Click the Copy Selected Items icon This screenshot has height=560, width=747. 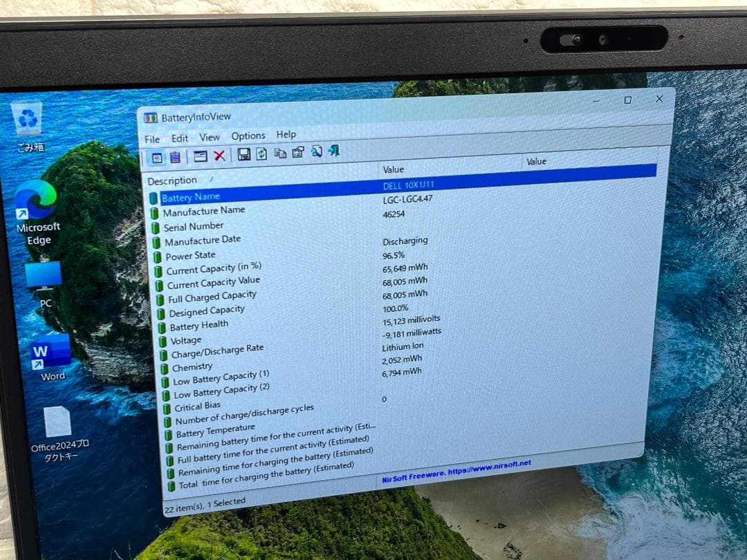click(x=280, y=153)
